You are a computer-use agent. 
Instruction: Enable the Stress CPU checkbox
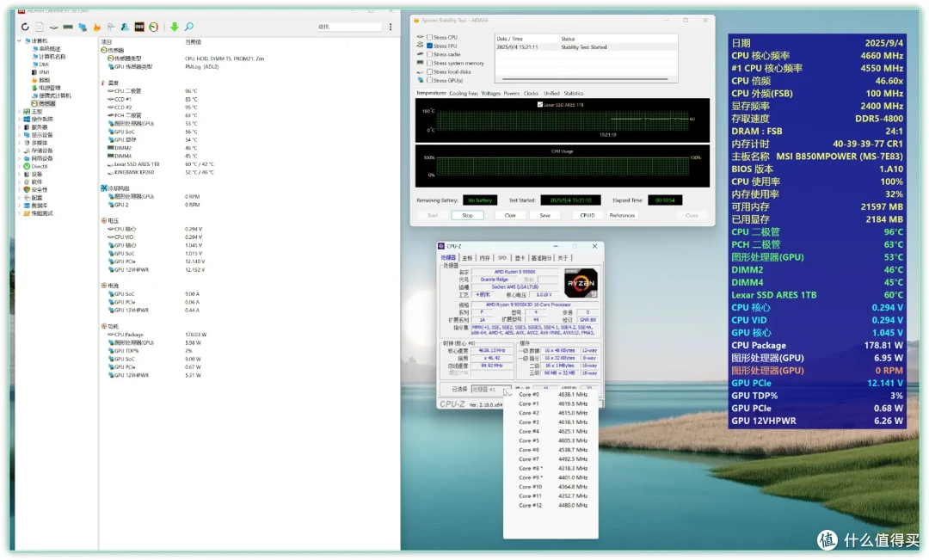(429, 37)
